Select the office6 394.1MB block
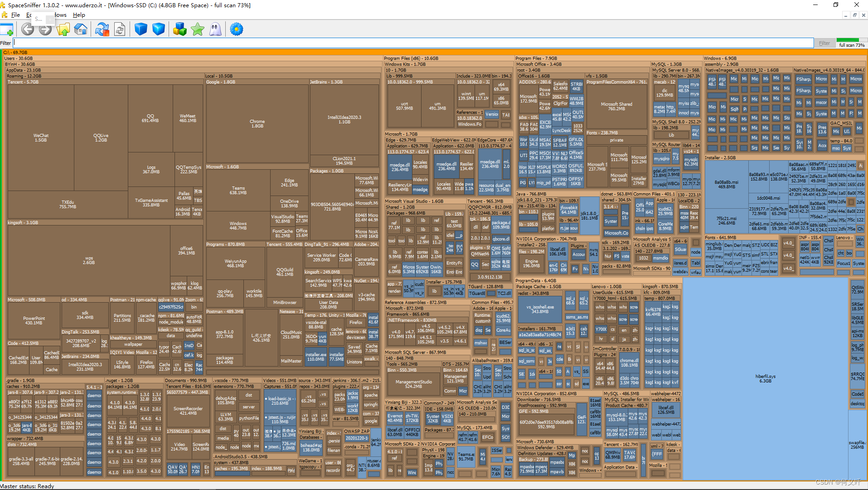Image resolution: width=868 pixels, height=490 pixels. [186, 251]
